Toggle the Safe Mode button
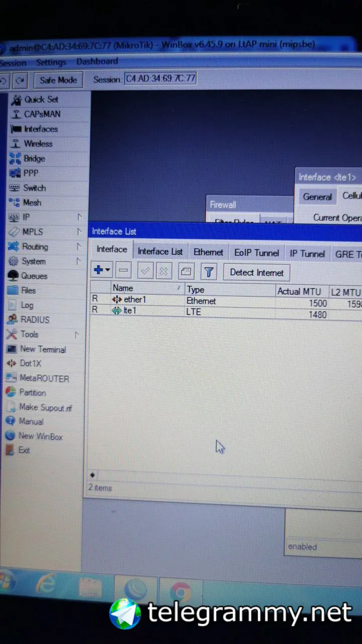362x644 pixels. (x=58, y=80)
